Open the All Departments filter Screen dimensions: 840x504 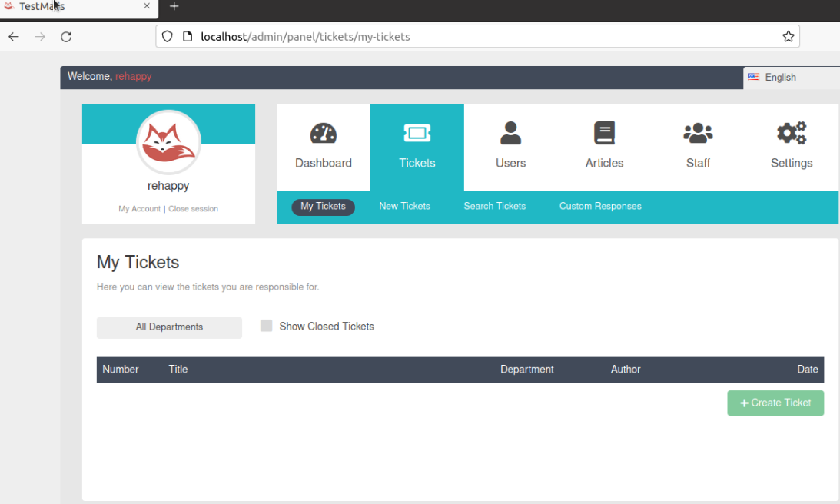point(169,327)
